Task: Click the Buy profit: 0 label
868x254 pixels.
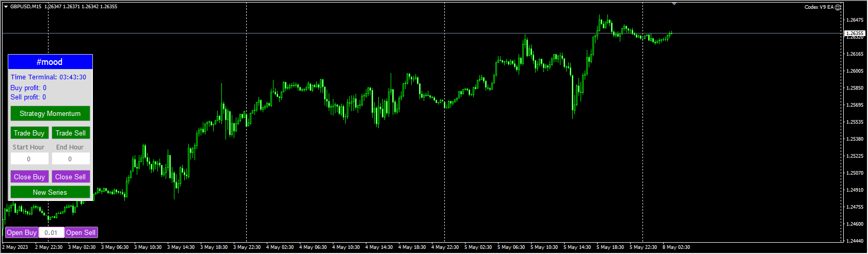Action: 28,88
